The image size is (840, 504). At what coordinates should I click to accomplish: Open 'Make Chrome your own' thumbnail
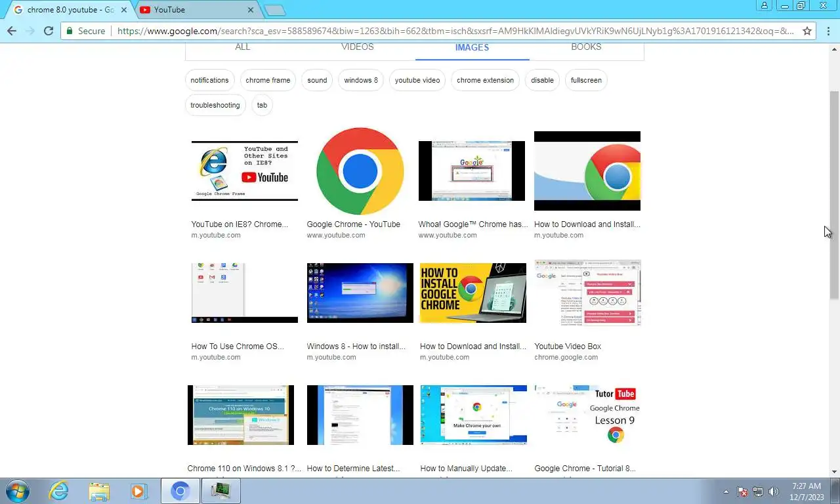pyautogui.click(x=474, y=415)
